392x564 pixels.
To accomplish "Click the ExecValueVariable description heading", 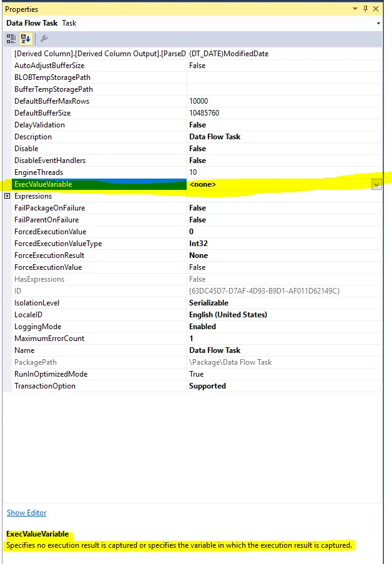I will pos(37,534).
